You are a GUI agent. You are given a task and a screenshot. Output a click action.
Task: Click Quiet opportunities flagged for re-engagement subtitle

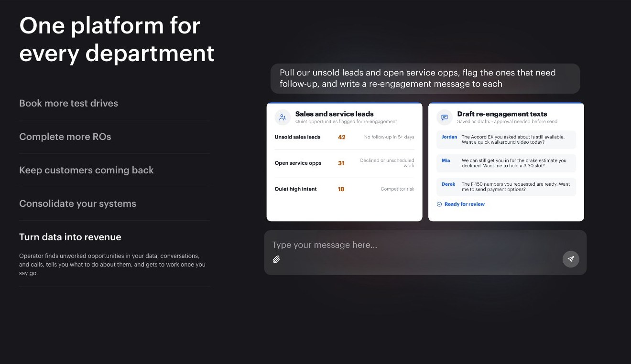pos(346,122)
